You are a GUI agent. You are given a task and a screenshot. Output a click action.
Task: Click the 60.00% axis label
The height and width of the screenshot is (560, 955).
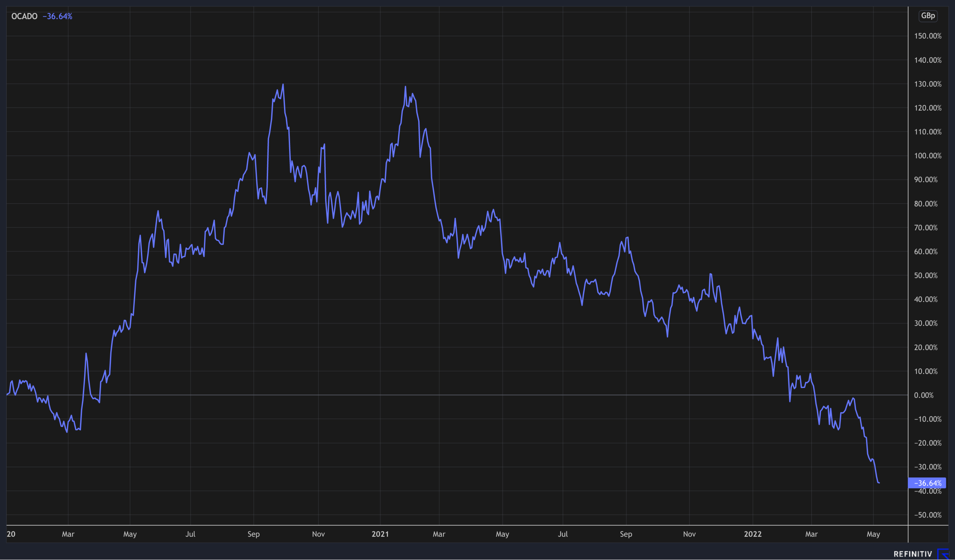(x=926, y=251)
